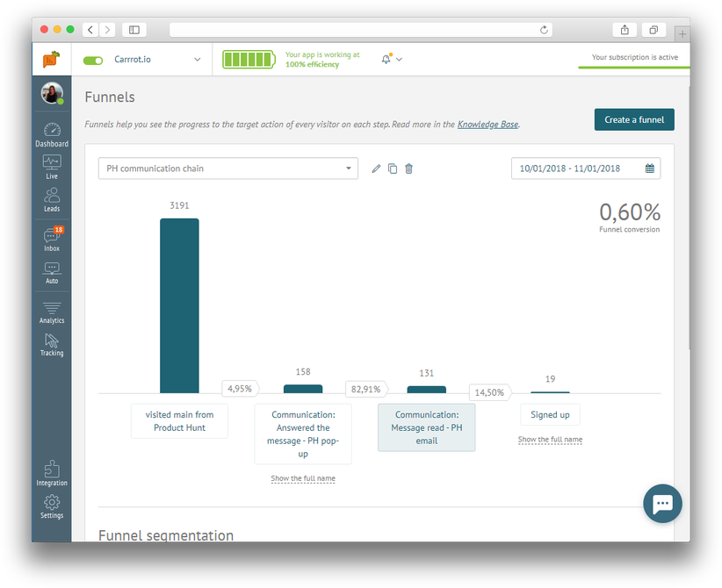Click the Create a funnel button
722x588 pixels.
click(634, 120)
